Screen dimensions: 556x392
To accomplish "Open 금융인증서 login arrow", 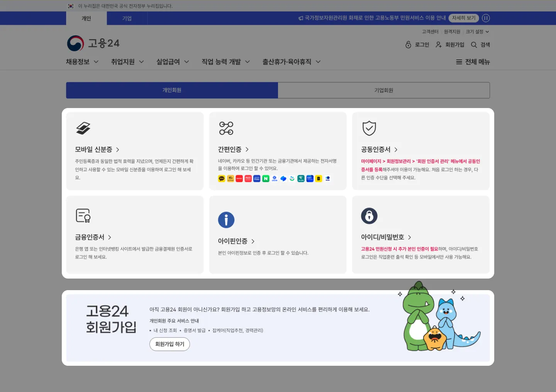I will click(110, 237).
